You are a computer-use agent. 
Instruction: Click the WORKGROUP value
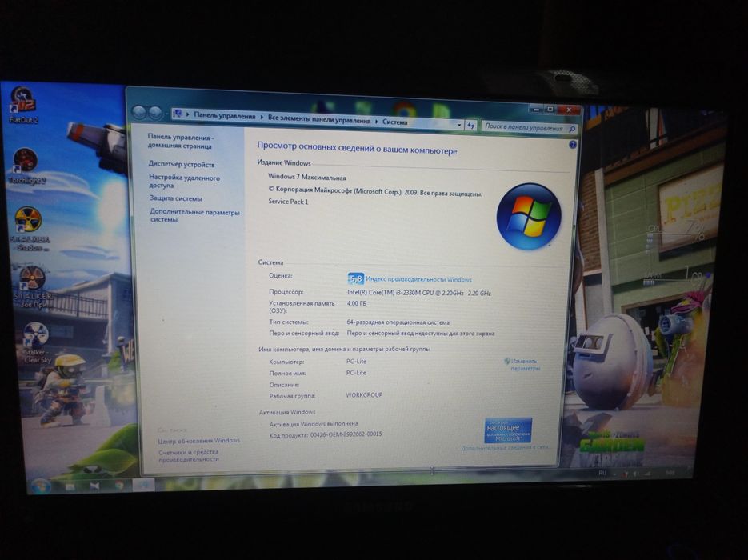[x=364, y=395]
